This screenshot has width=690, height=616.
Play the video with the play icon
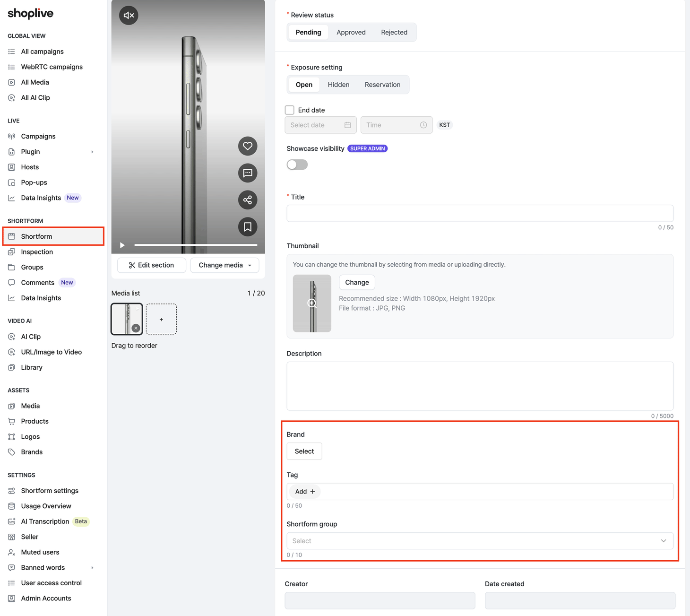pyautogui.click(x=122, y=245)
